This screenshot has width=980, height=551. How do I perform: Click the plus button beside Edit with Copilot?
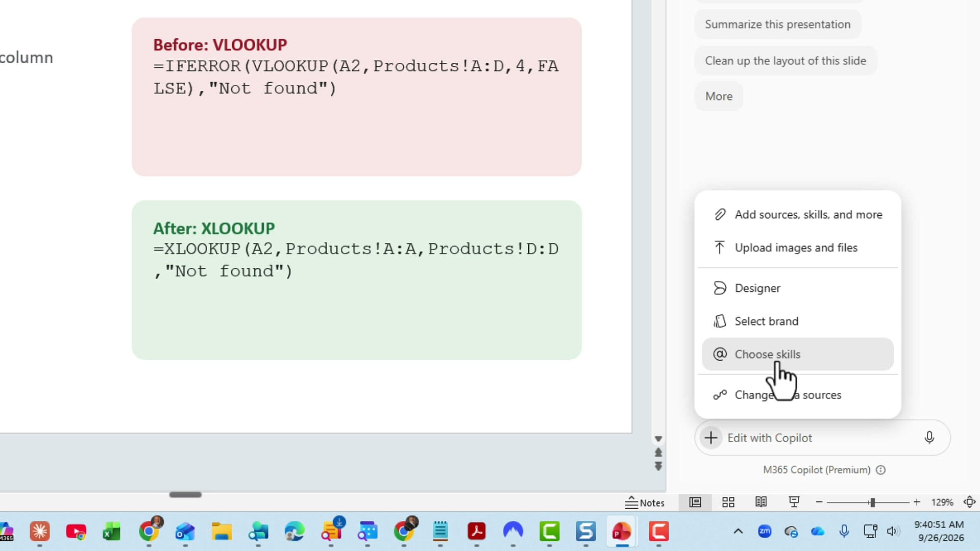[x=710, y=438]
